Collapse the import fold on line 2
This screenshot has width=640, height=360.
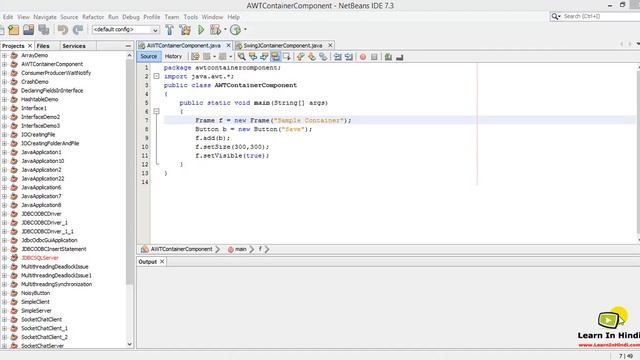(156, 76)
